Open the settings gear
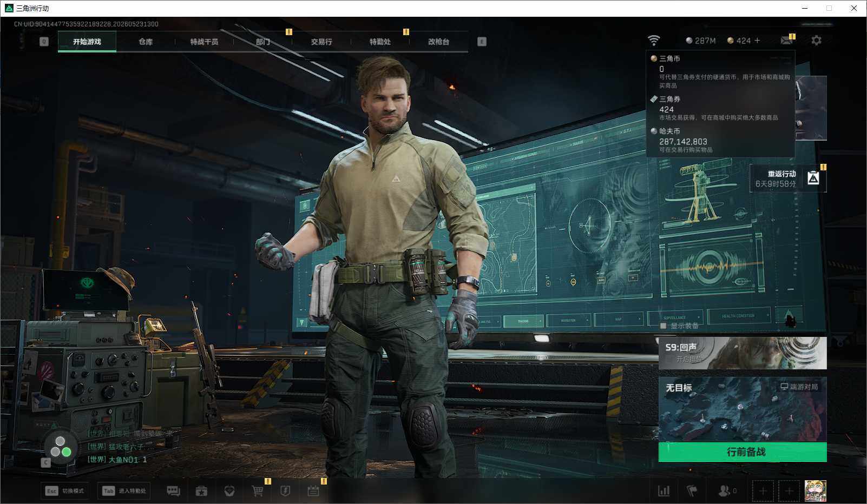The height and width of the screenshot is (504, 867). pyautogui.click(x=816, y=41)
